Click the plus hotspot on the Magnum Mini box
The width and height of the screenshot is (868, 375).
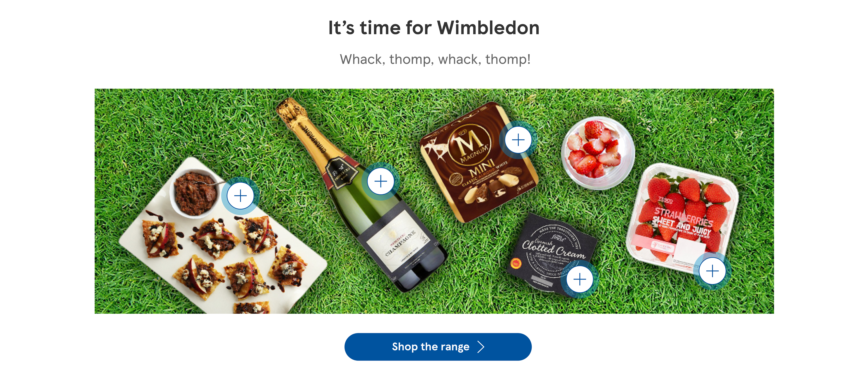(x=518, y=140)
